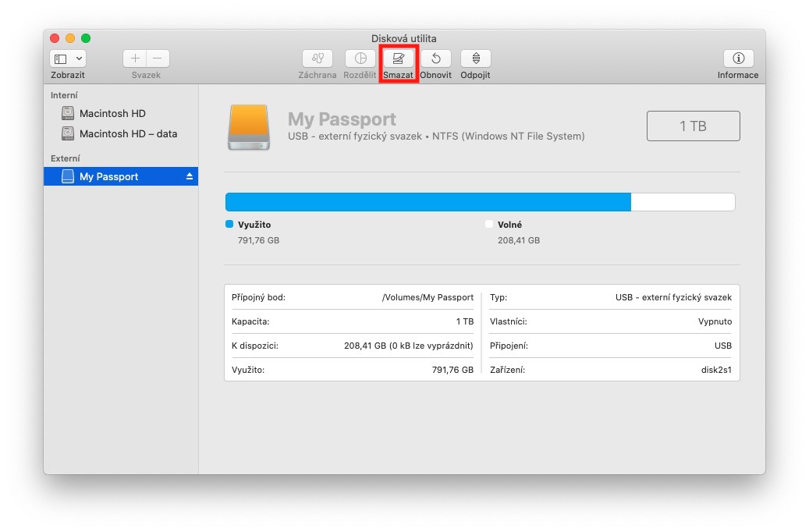This screenshot has width=809, height=532.
Task: Run Záchrana first aid tool
Action: (x=318, y=59)
